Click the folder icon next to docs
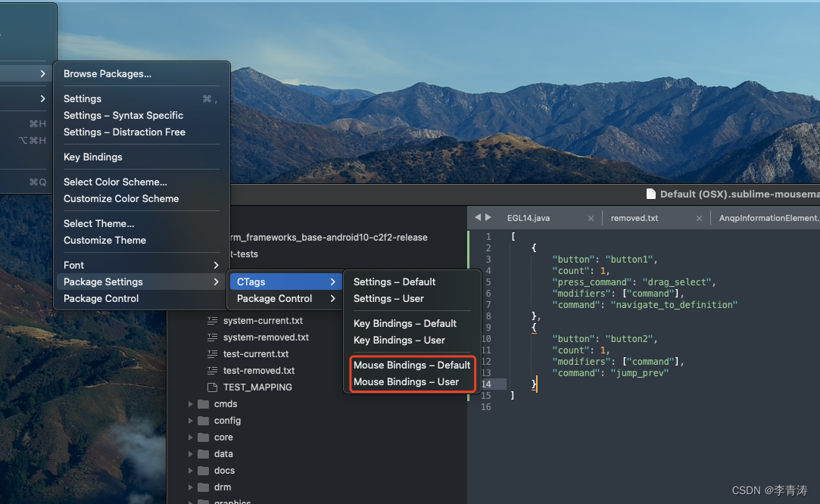 pyautogui.click(x=202, y=470)
